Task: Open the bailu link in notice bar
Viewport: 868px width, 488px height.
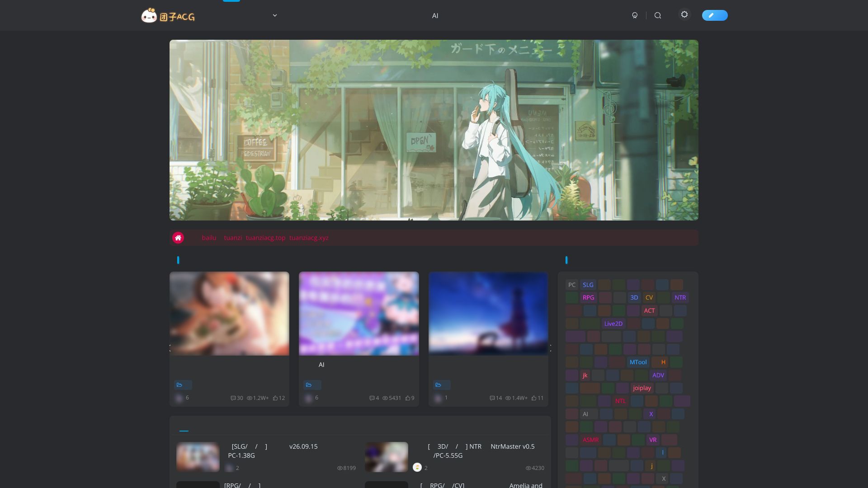Action: pyautogui.click(x=209, y=238)
